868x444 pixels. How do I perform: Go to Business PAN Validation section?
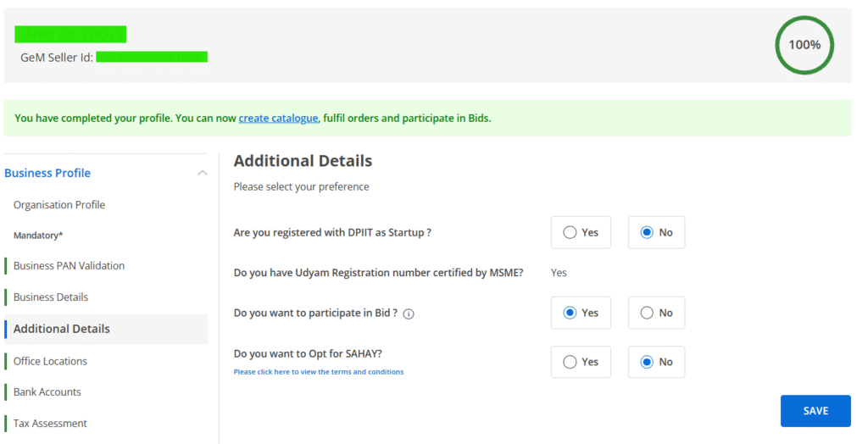(x=69, y=266)
